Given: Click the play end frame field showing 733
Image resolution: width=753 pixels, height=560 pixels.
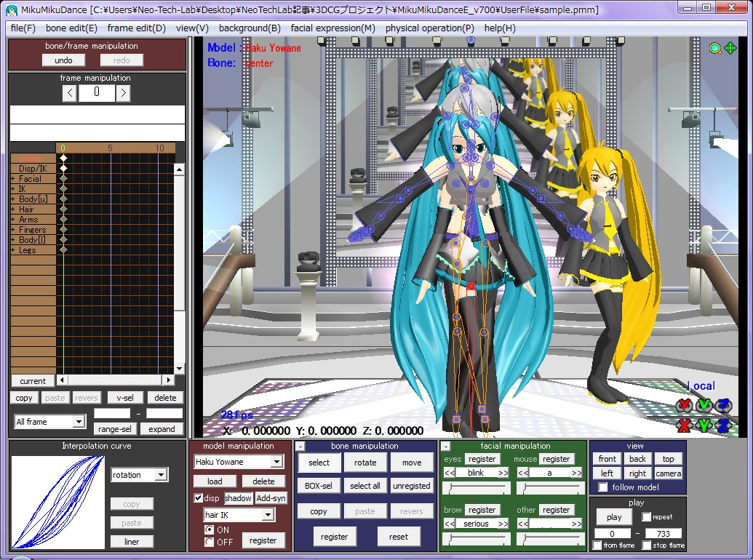Looking at the screenshot, I should click(x=664, y=534).
